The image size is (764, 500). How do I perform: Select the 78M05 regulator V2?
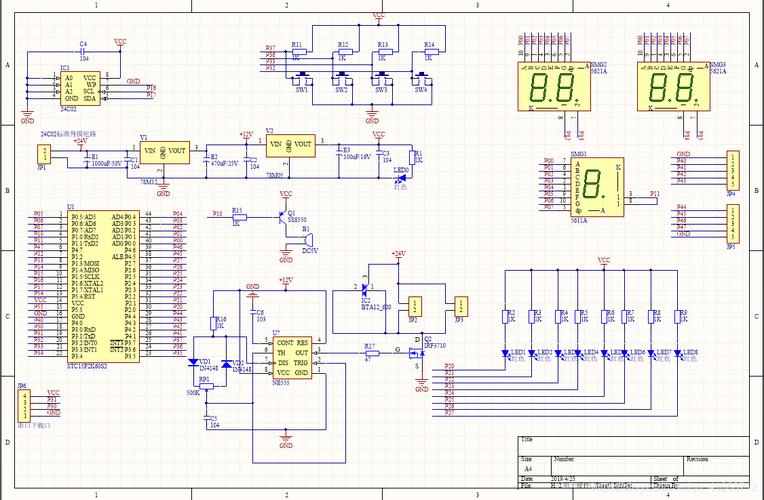290,145
